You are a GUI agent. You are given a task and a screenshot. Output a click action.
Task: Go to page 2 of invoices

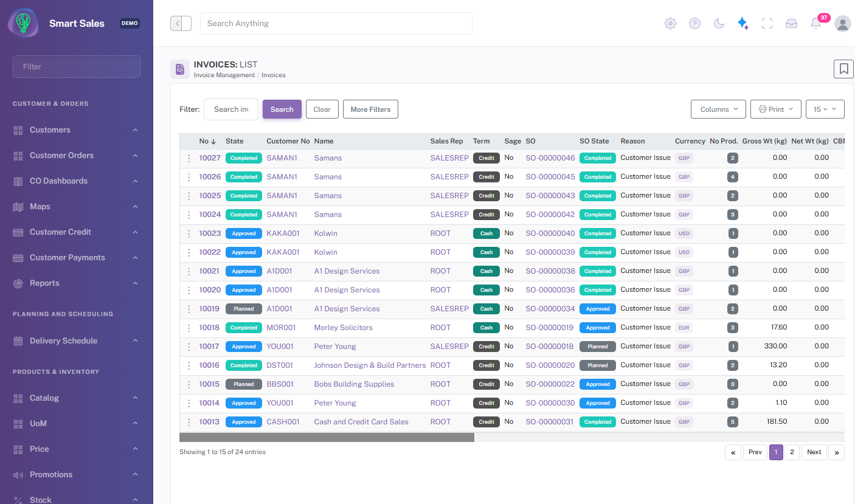click(792, 452)
